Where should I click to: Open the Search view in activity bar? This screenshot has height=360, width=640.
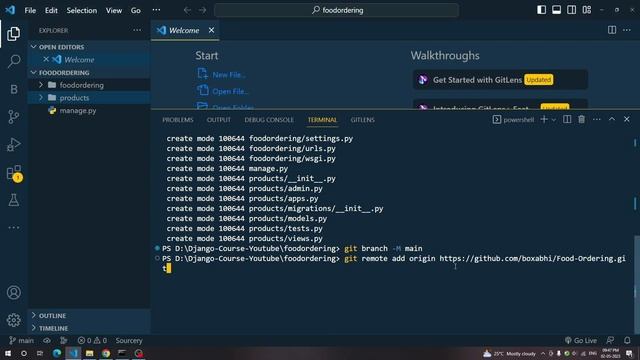13,61
